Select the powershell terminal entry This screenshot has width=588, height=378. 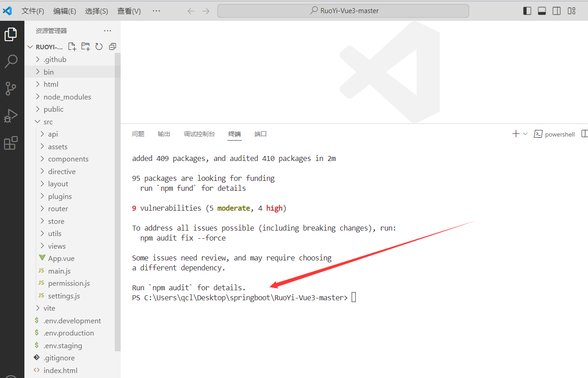click(x=555, y=134)
